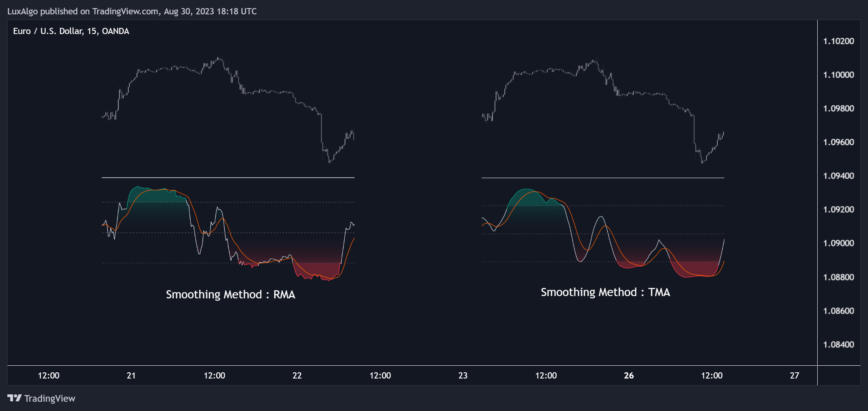
Task: Click the date 27 on time axis
Action: coord(794,375)
